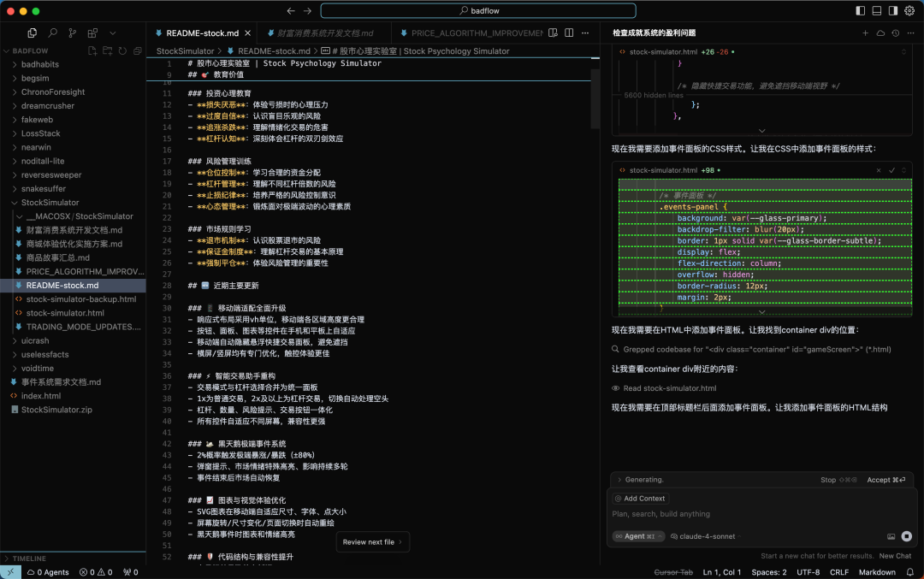Click the New Chat link
This screenshot has height=579, width=924.
coord(895,555)
